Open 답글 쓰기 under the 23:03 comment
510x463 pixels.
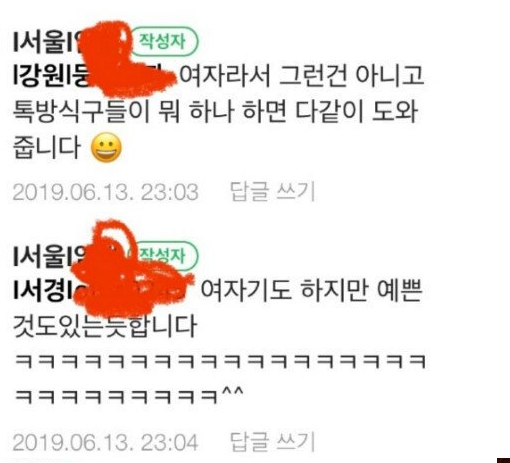pyautogui.click(x=272, y=192)
